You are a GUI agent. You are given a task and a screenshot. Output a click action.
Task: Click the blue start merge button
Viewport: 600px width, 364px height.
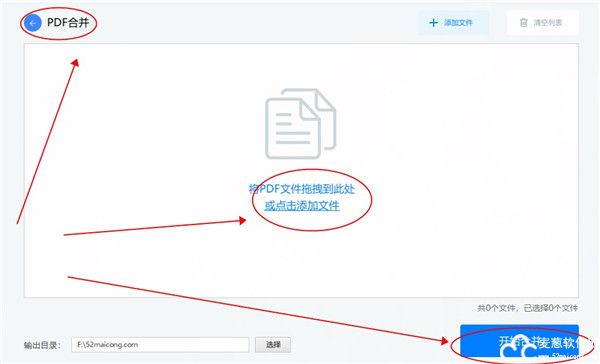pyautogui.click(x=519, y=342)
